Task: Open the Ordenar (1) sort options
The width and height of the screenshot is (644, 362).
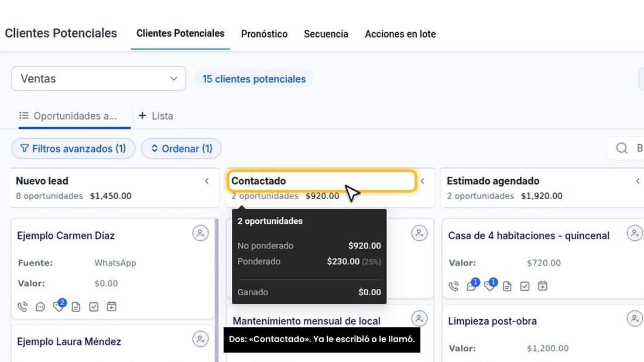Action: point(181,148)
